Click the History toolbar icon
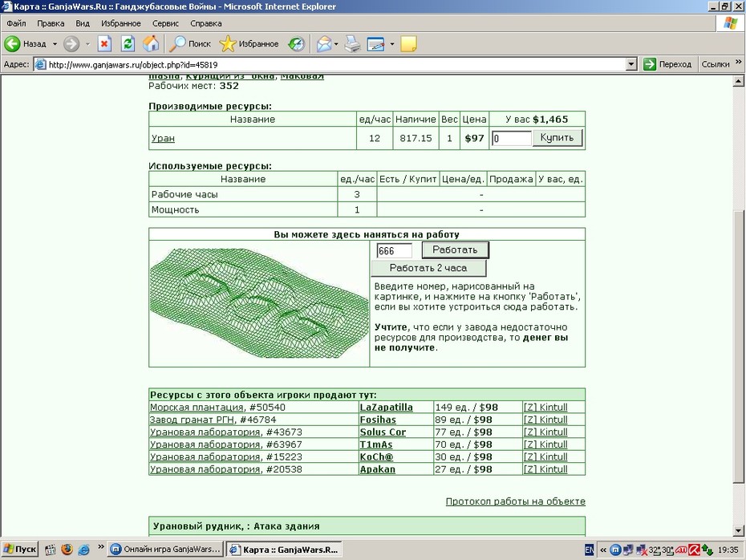The width and height of the screenshot is (746, 560). point(297,44)
